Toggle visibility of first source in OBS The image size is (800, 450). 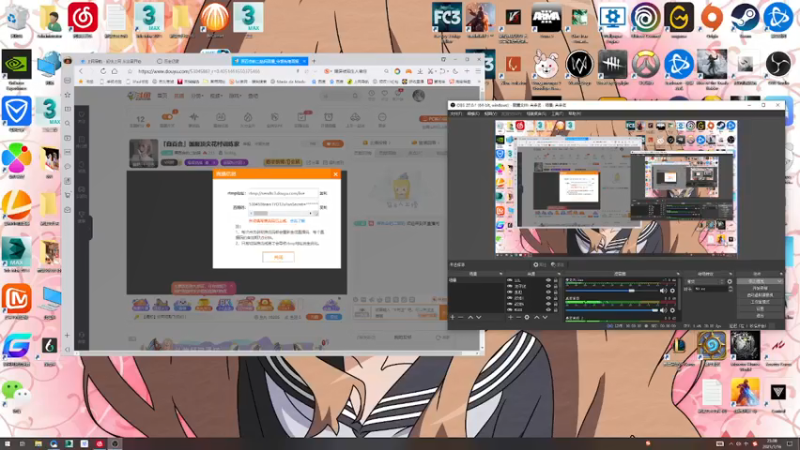(548, 280)
